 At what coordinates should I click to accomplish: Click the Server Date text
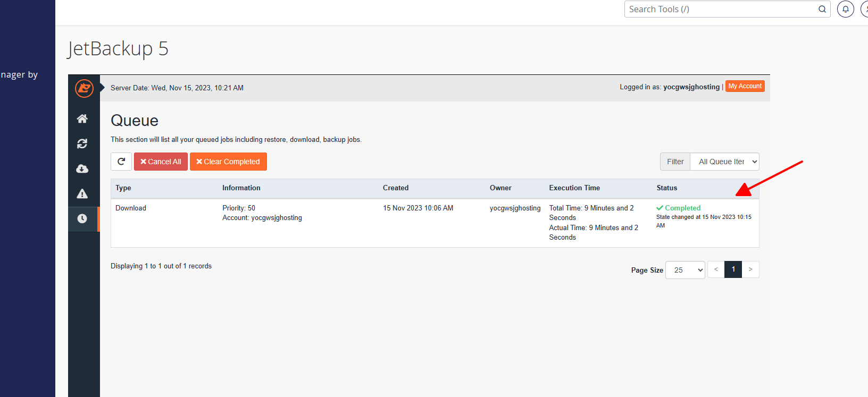coord(177,88)
